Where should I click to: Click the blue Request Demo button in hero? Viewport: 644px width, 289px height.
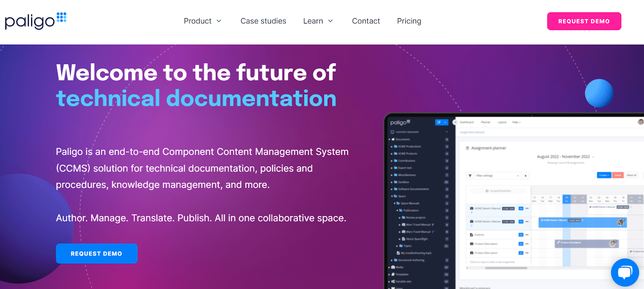[97, 254]
